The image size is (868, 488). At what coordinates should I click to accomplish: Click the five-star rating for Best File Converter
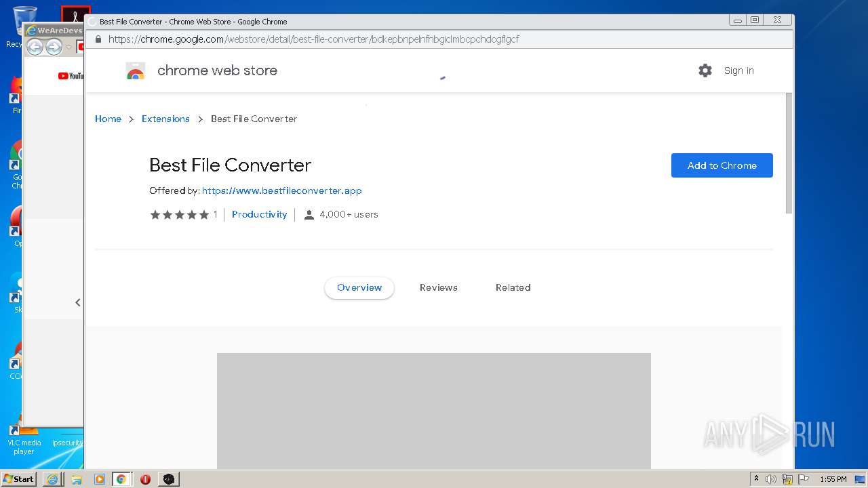[180, 215]
